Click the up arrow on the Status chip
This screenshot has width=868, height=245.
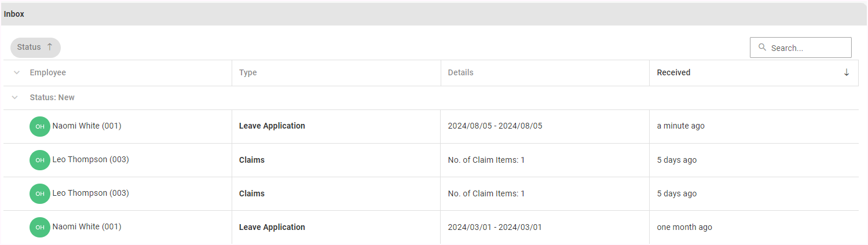click(x=50, y=47)
